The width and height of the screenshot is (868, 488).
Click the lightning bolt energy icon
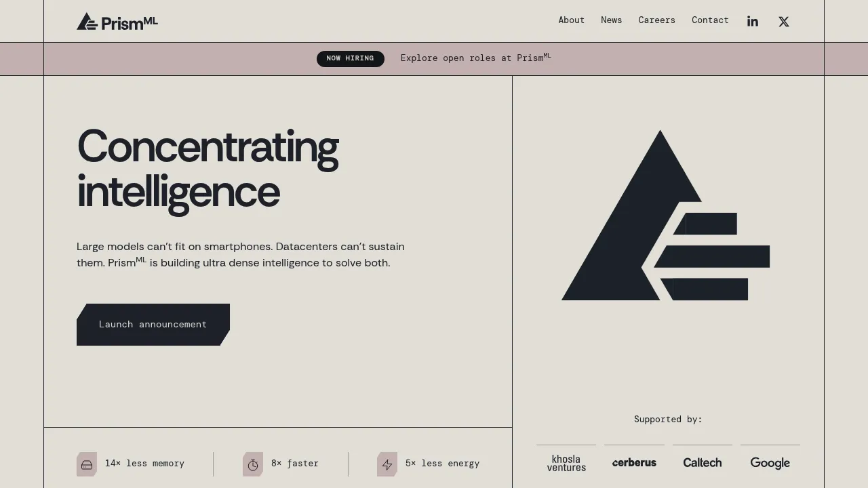pyautogui.click(x=387, y=464)
